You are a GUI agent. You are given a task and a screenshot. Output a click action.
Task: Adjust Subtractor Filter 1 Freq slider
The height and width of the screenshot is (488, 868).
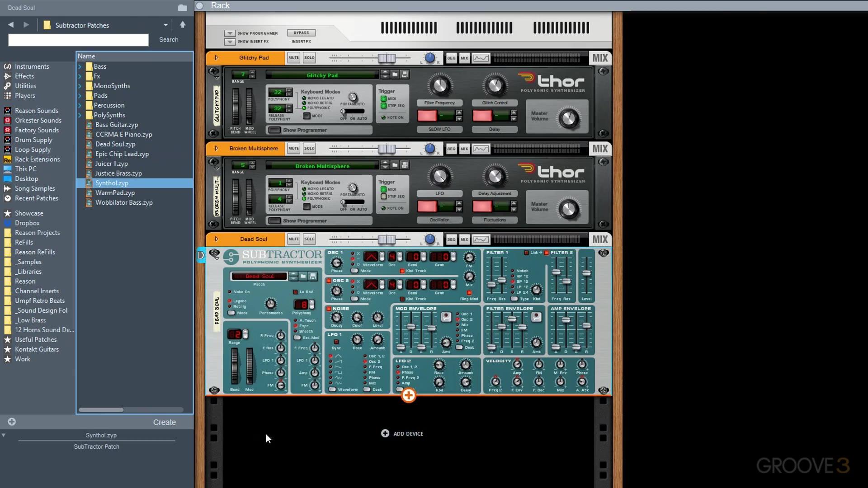point(491,285)
